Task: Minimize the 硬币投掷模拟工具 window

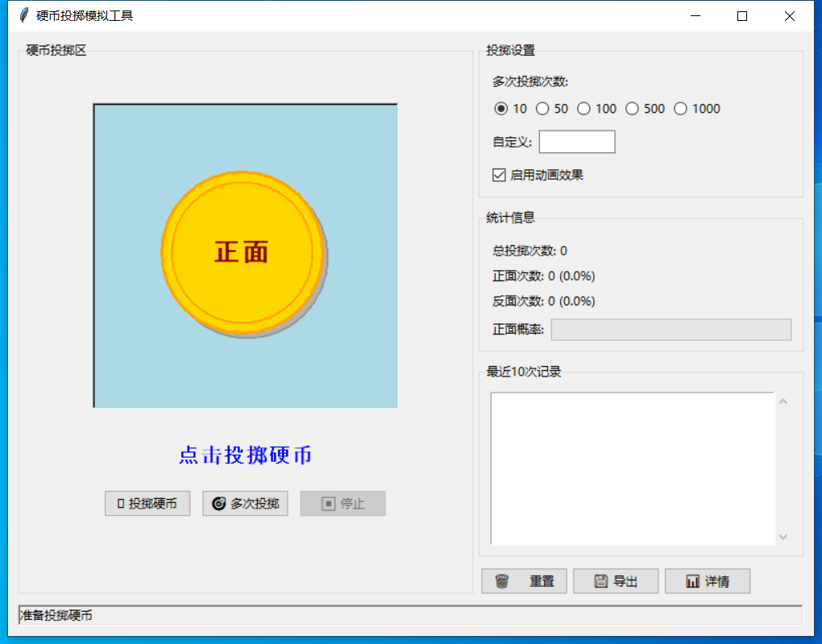Action: pyautogui.click(x=695, y=16)
